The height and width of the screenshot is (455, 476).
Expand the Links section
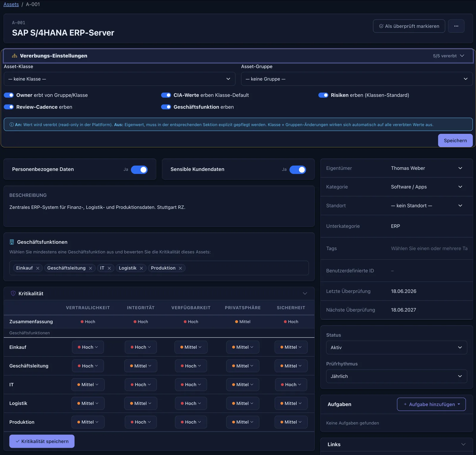[x=463, y=444]
